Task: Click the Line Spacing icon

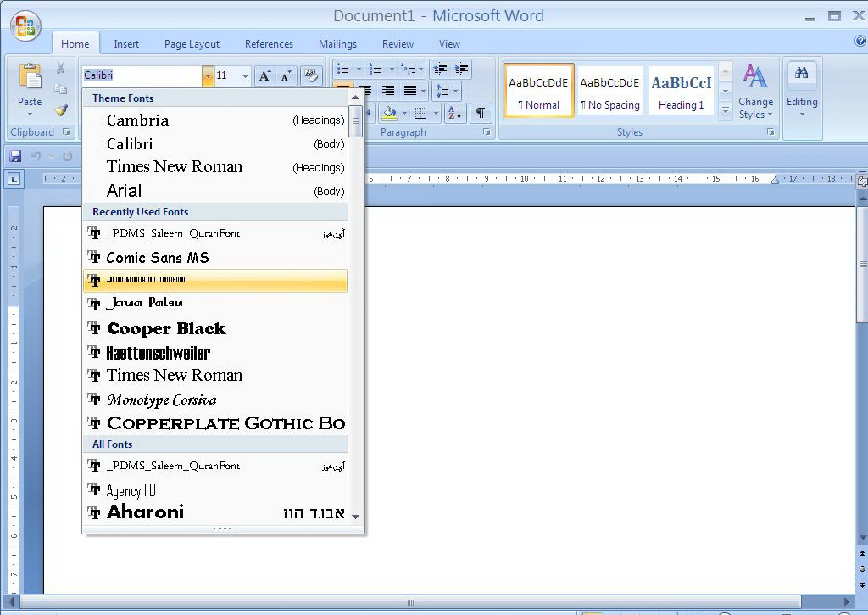Action: coord(442,91)
